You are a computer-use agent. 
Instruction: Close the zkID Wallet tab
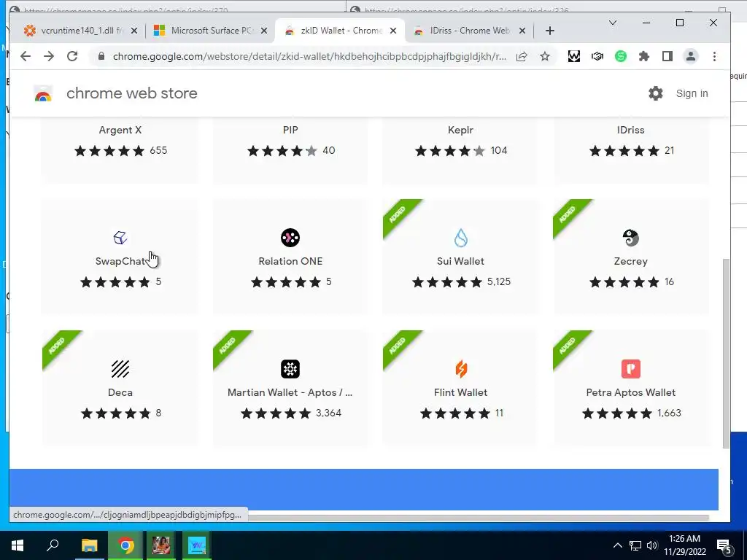[393, 31]
